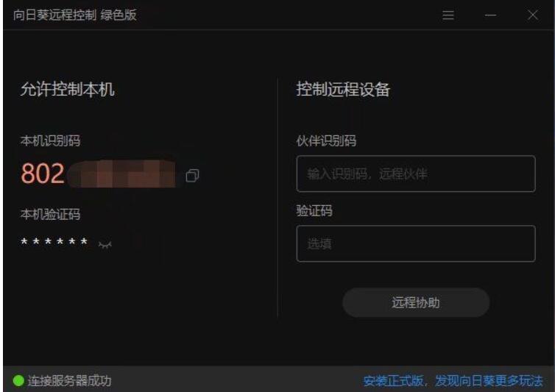The width and height of the screenshot is (555, 392).
Task: Minimize the Sunflower remote control window
Action: pos(490,15)
